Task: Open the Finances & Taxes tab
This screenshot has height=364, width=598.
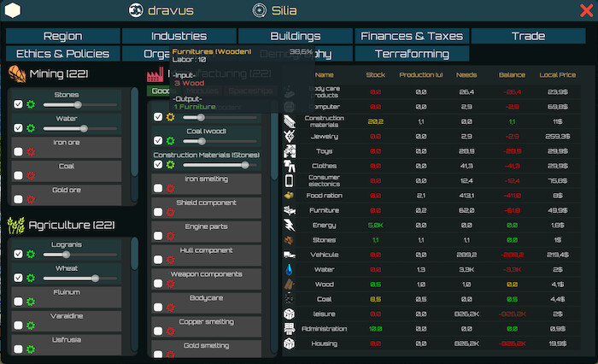Action: [x=412, y=36]
